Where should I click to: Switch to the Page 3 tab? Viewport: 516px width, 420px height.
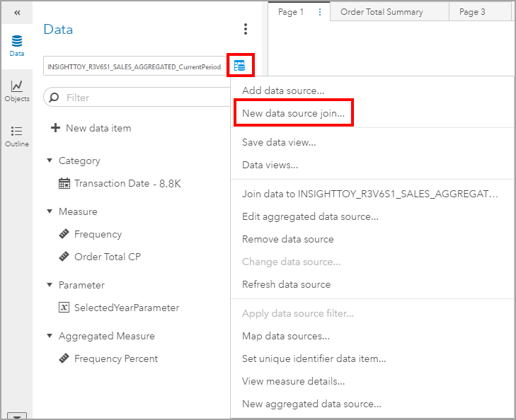[472, 12]
